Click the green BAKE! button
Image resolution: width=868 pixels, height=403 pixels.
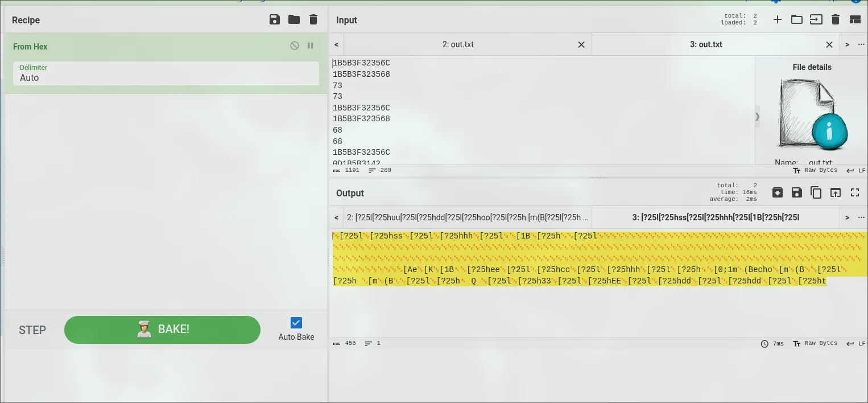(x=162, y=330)
